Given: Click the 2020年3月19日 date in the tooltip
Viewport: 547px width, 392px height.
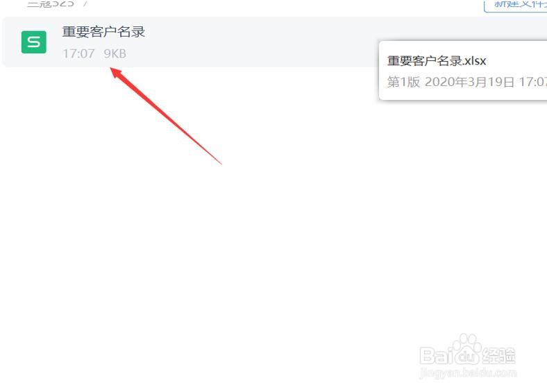Looking at the screenshot, I should pyautogui.click(x=469, y=82).
